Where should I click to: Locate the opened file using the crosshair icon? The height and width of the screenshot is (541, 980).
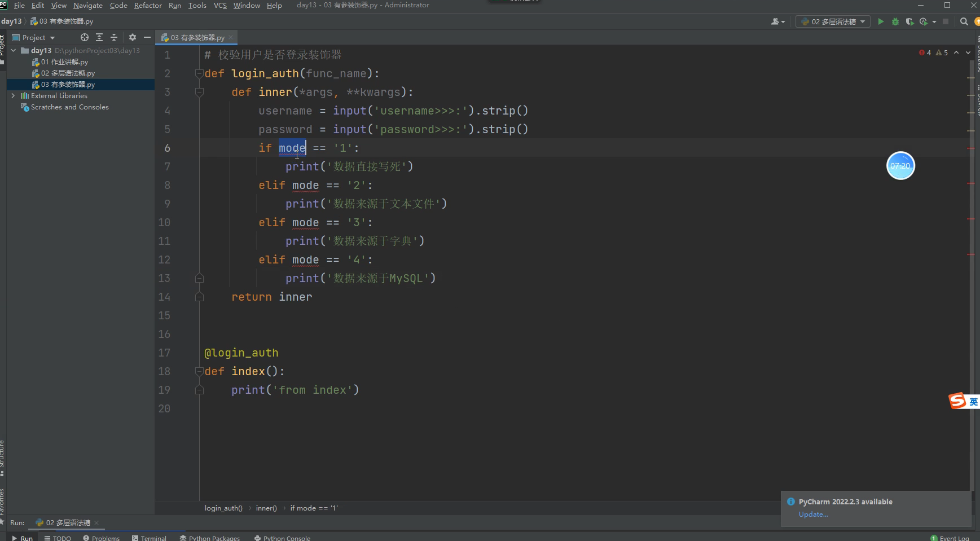pos(85,37)
